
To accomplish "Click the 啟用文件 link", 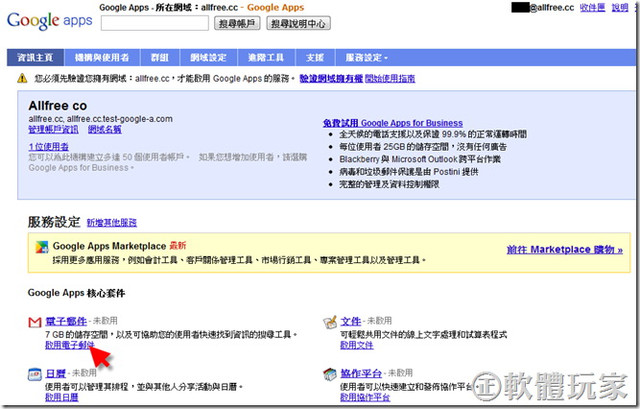I will click(x=357, y=345).
